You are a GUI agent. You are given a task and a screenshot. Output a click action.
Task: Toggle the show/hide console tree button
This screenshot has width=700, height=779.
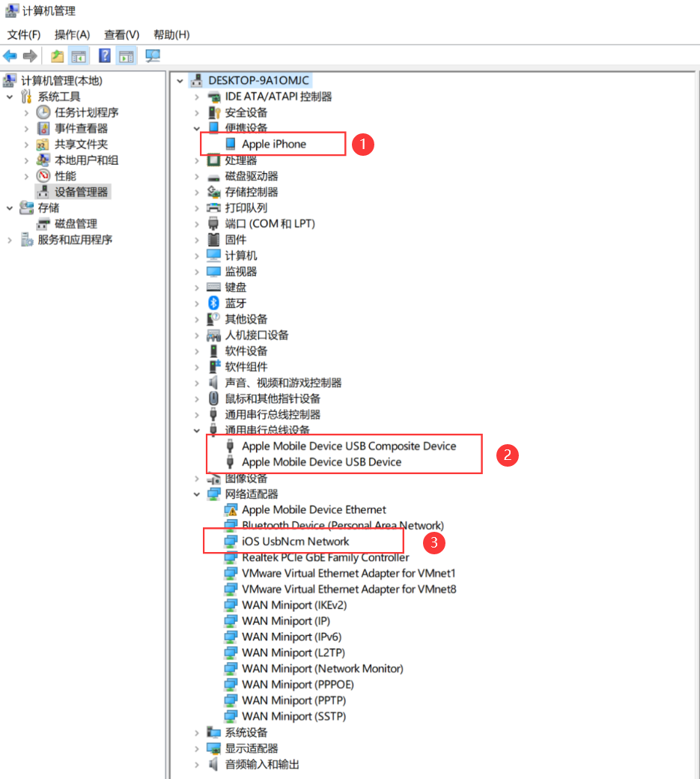pos(78,56)
